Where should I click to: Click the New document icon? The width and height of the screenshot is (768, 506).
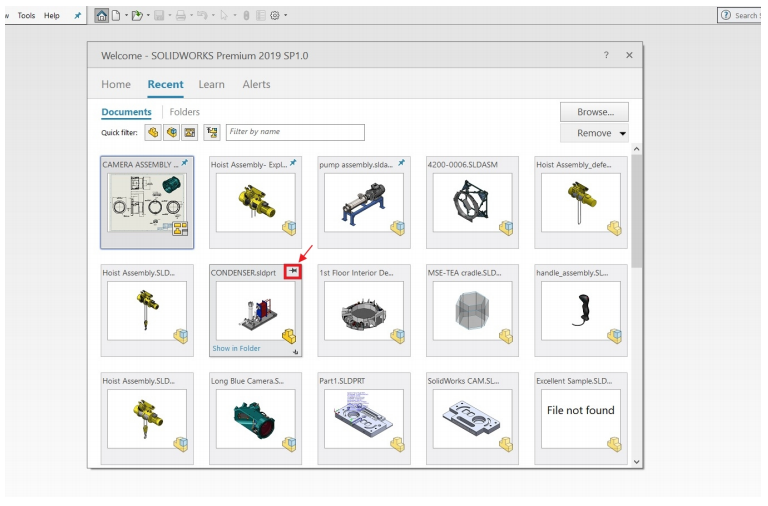(116, 16)
